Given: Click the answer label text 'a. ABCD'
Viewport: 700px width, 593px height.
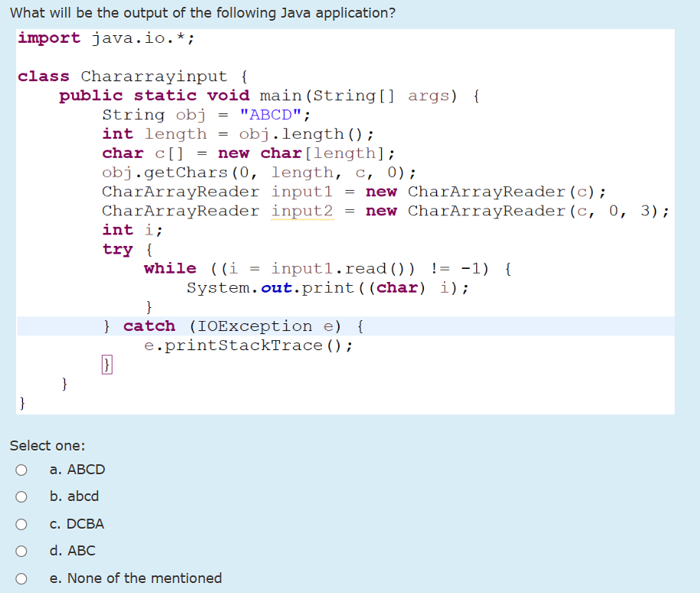Looking at the screenshot, I should pos(77,470).
